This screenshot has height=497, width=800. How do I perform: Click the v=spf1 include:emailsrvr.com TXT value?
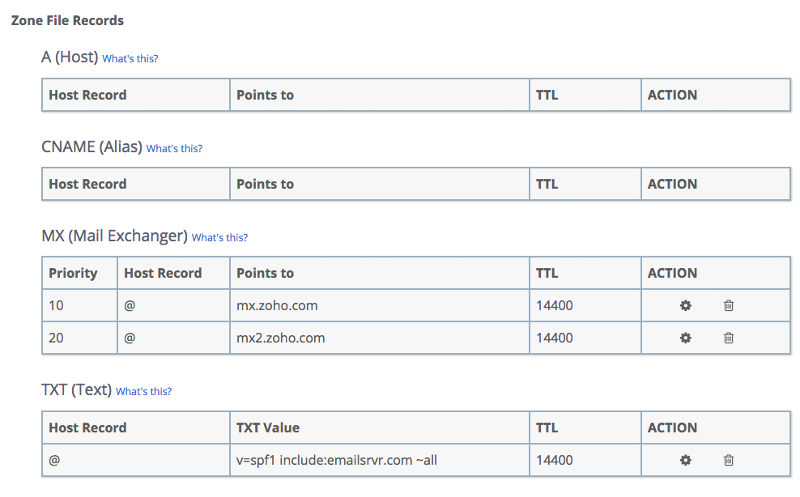[337, 460]
